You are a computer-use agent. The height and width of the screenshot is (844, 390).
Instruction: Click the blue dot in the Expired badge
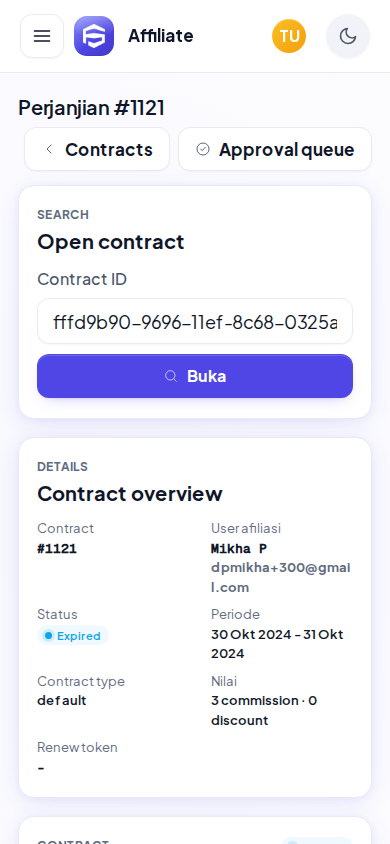[x=48, y=636]
